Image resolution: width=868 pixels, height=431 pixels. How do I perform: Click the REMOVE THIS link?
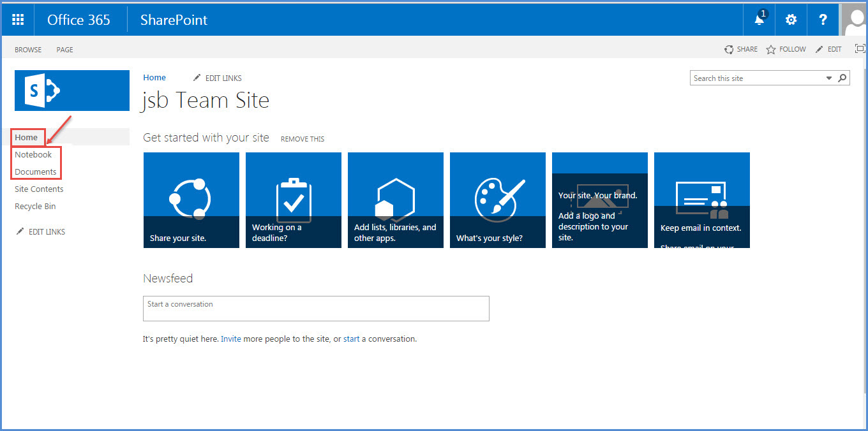point(302,138)
